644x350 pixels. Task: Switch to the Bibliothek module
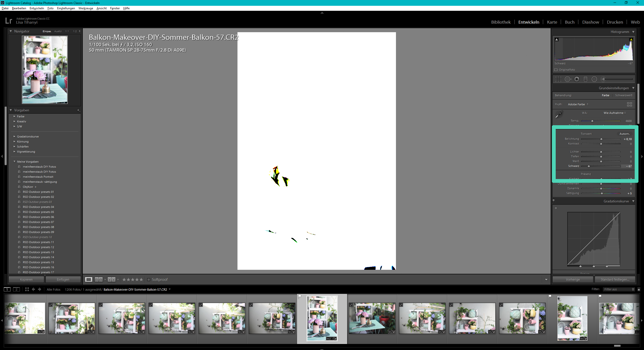(501, 22)
